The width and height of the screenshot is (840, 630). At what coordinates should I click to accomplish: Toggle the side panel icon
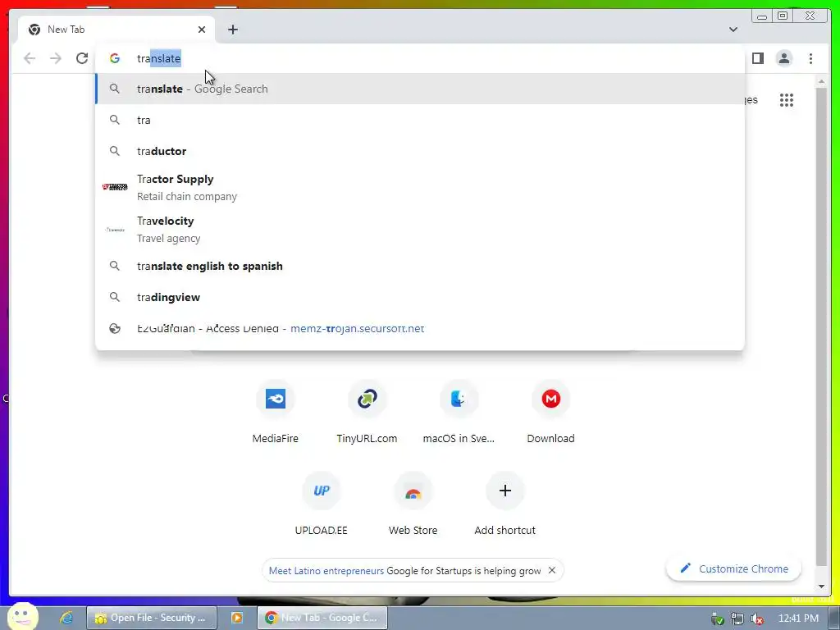[757, 58]
